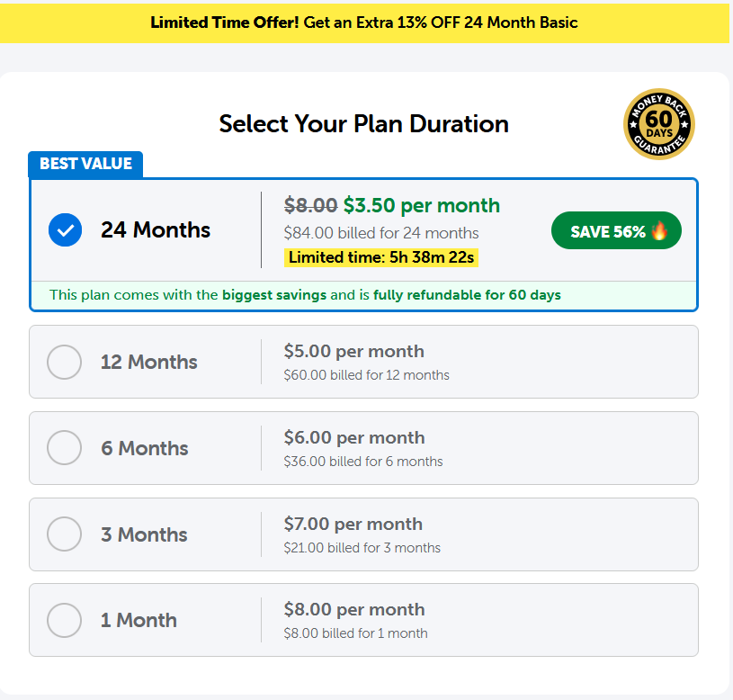Click the Limited Time Offer yellow banner
Image resolution: width=733 pixels, height=700 pixels.
coord(364,22)
